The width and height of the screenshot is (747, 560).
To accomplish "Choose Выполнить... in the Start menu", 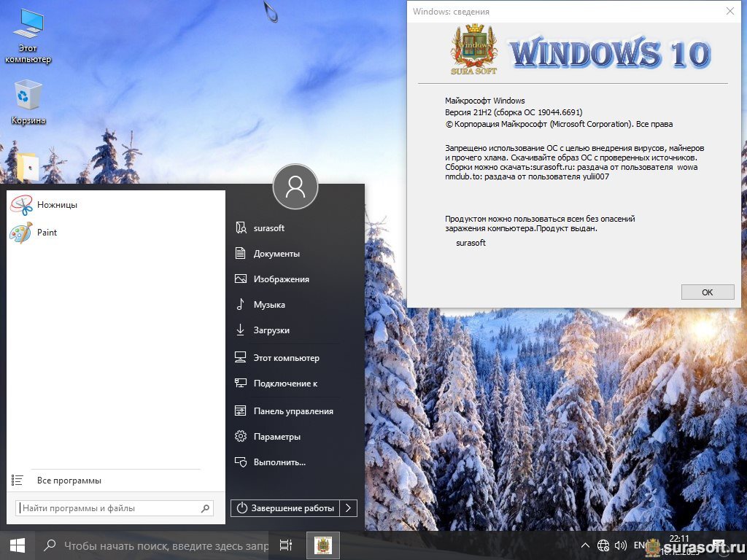I will pyautogui.click(x=279, y=462).
